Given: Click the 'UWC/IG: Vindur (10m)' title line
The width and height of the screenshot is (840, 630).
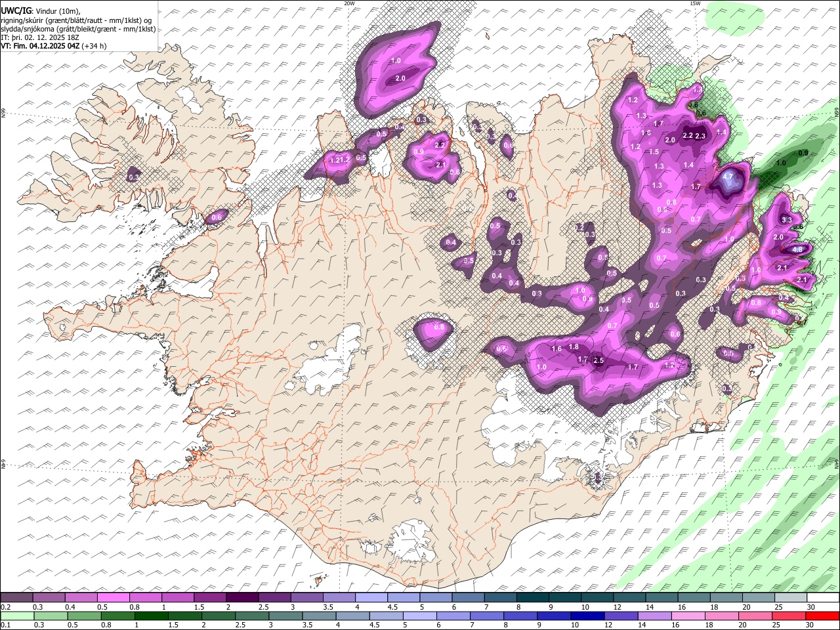Looking at the screenshot, I should [x=40, y=11].
